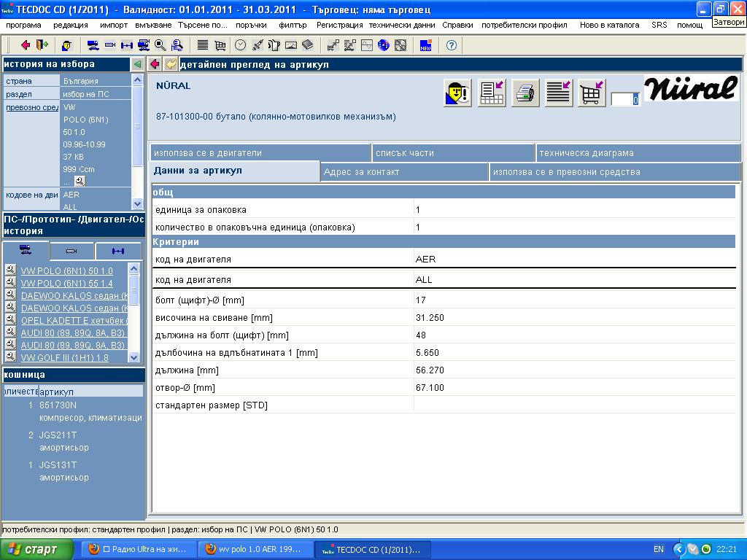Image resolution: width=747 pixels, height=560 pixels.
Task: Click the shopping cart button beside quantity field
Action: (592, 94)
